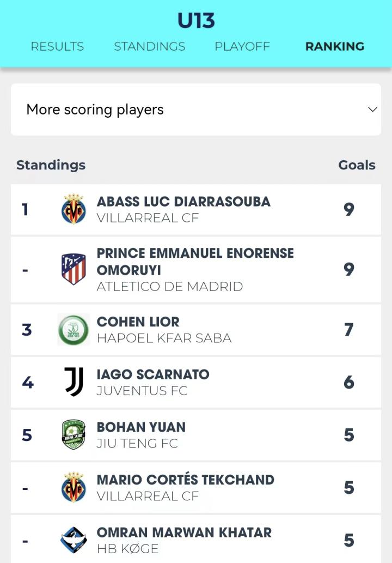Select the HB Køge club logo
Screen dimensions: 392x563
(x=73, y=540)
